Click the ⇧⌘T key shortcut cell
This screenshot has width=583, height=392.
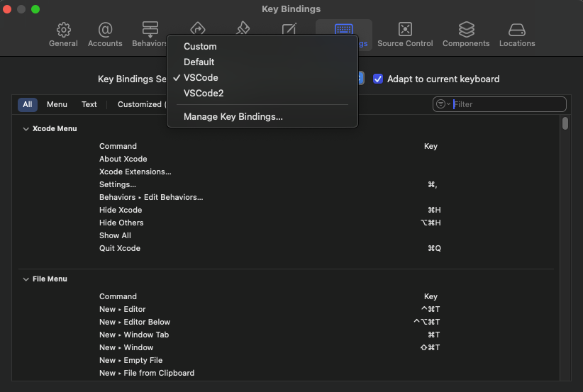coord(431,347)
